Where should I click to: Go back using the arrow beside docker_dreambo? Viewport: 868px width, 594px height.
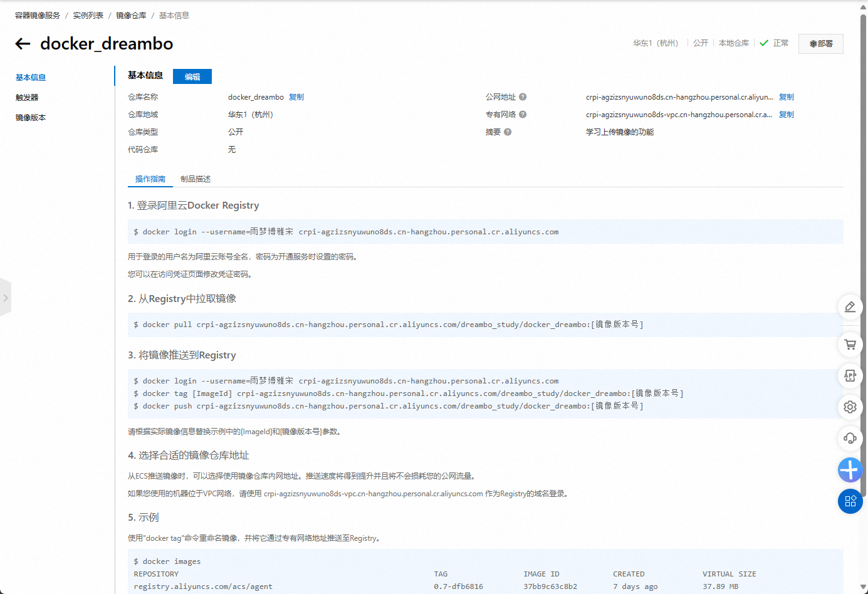point(23,43)
